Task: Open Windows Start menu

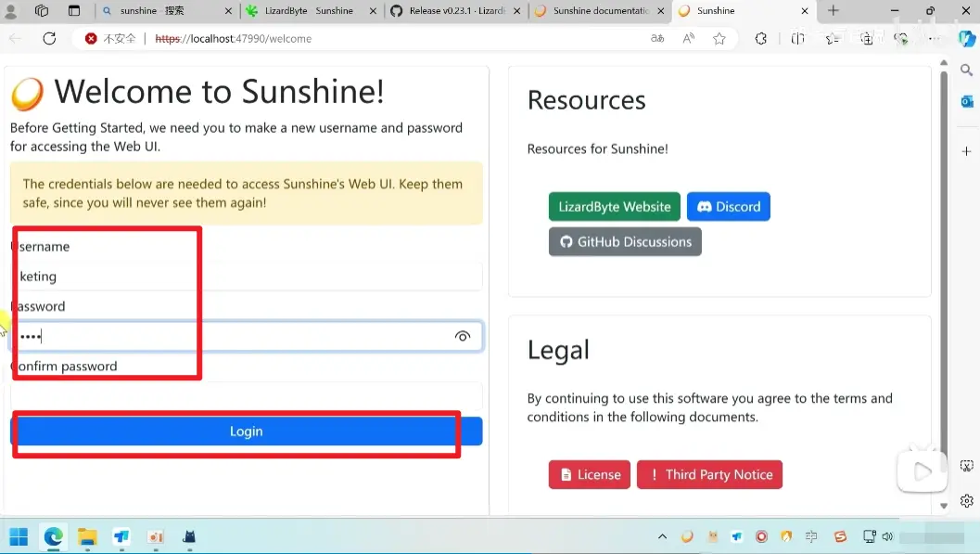Action: [19, 536]
